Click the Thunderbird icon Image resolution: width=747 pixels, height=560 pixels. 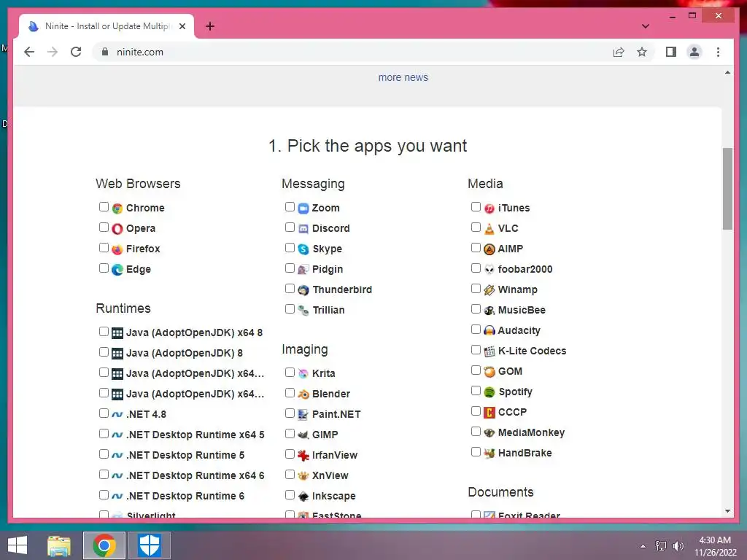pyautogui.click(x=303, y=290)
